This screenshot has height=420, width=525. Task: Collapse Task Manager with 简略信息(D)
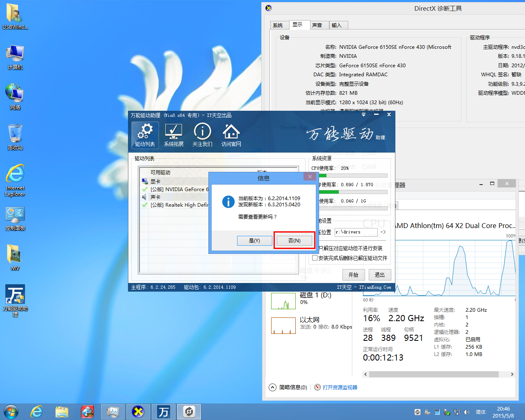[288, 387]
